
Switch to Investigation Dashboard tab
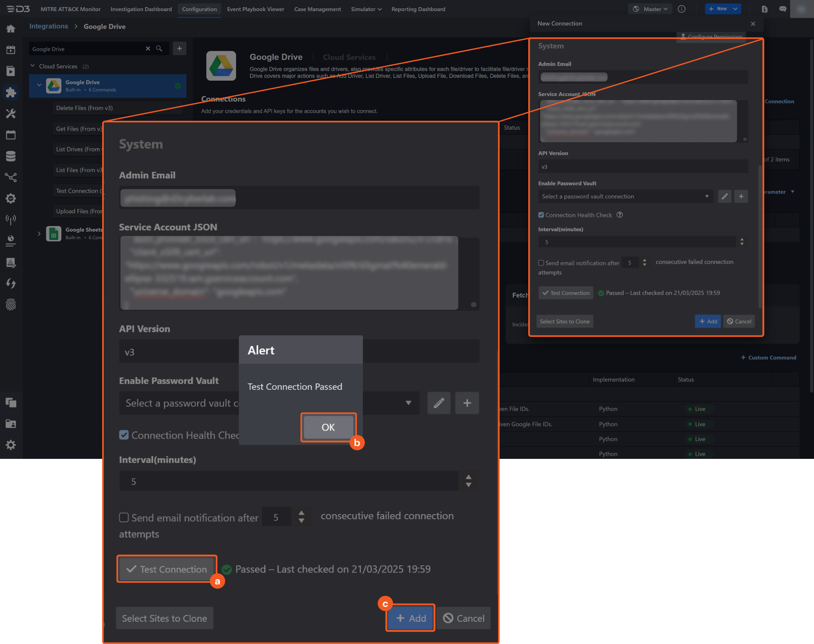point(141,9)
